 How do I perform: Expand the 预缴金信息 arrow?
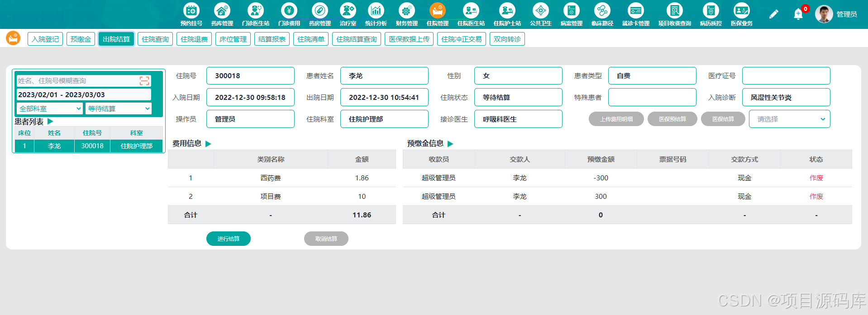(x=450, y=144)
